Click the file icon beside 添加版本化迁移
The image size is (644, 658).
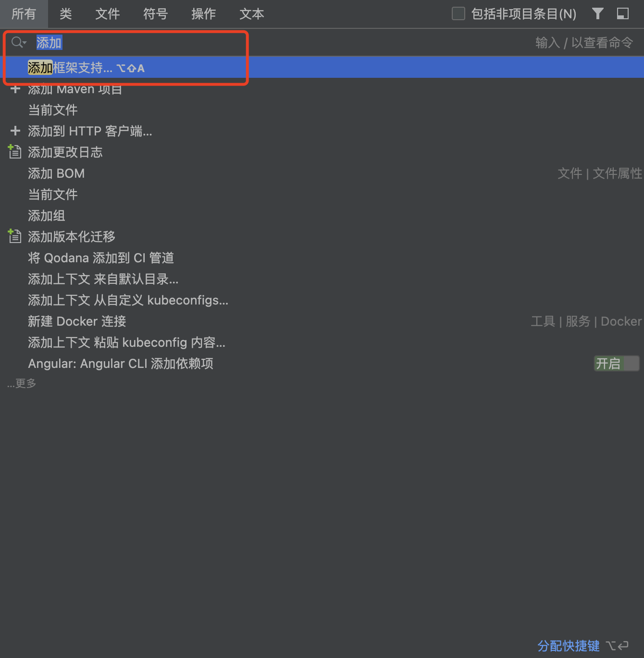[15, 236]
